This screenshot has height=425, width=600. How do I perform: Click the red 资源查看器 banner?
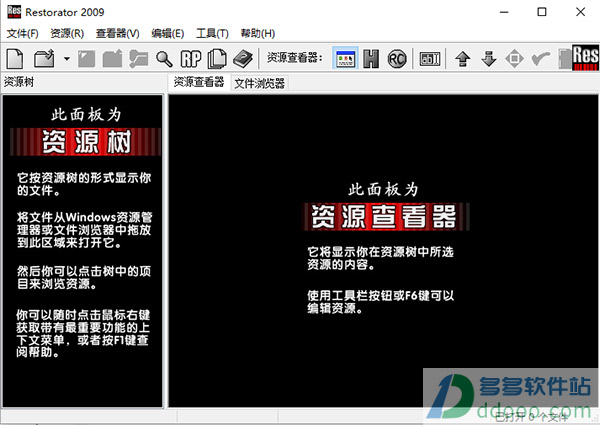click(386, 217)
